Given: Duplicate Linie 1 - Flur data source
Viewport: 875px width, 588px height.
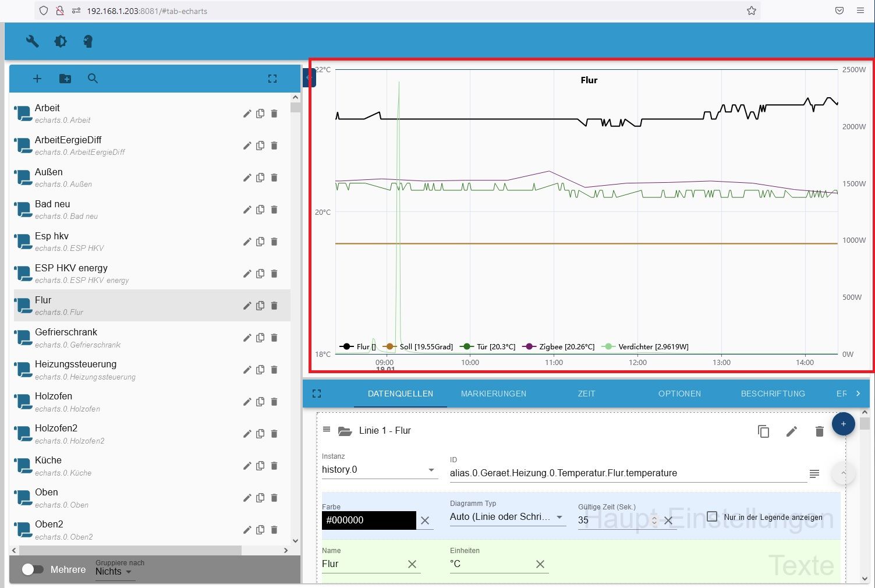Looking at the screenshot, I should pos(763,431).
